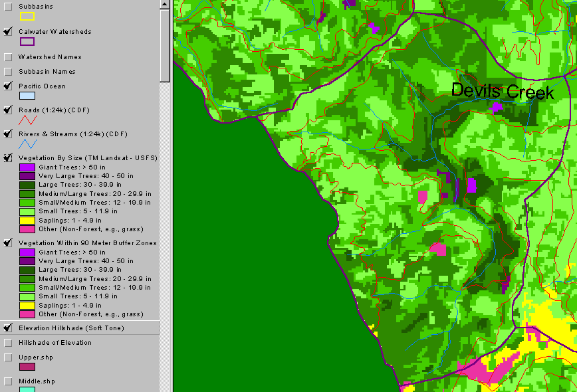This screenshot has height=392, width=577.
Task: Click 'Giant Trees: > 50 in' in Buffer Zones legend
Action: tap(72, 252)
